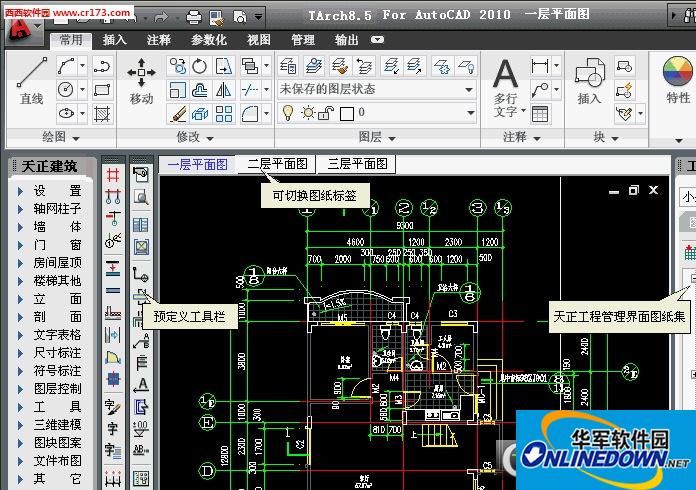Expand the Block (块) panel
This screenshot has height=490, width=696.
pos(606,138)
